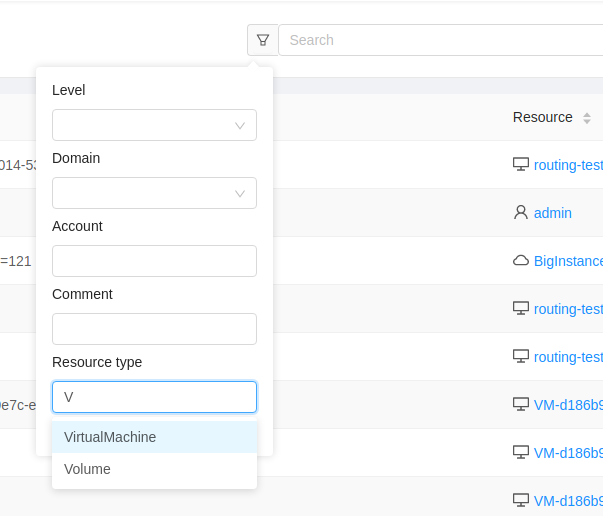Click the Resource column sort arrows
Image resolution: width=603 pixels, height=516 pixels.
tap(586, 118)
